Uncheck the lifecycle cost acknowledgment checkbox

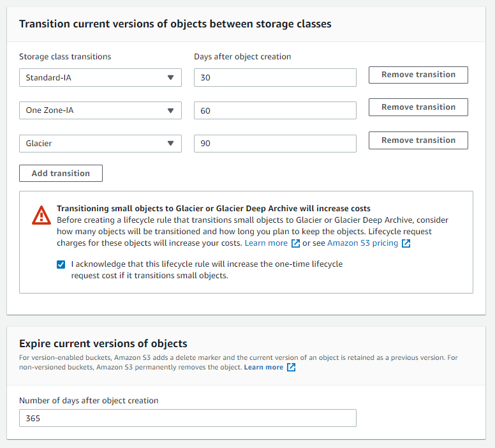point(61,264)
